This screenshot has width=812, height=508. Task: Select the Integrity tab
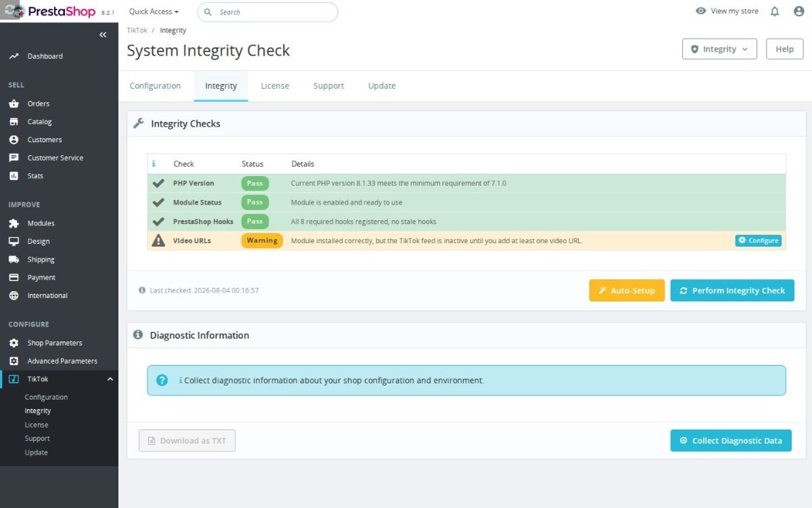(x=221, y=86)
